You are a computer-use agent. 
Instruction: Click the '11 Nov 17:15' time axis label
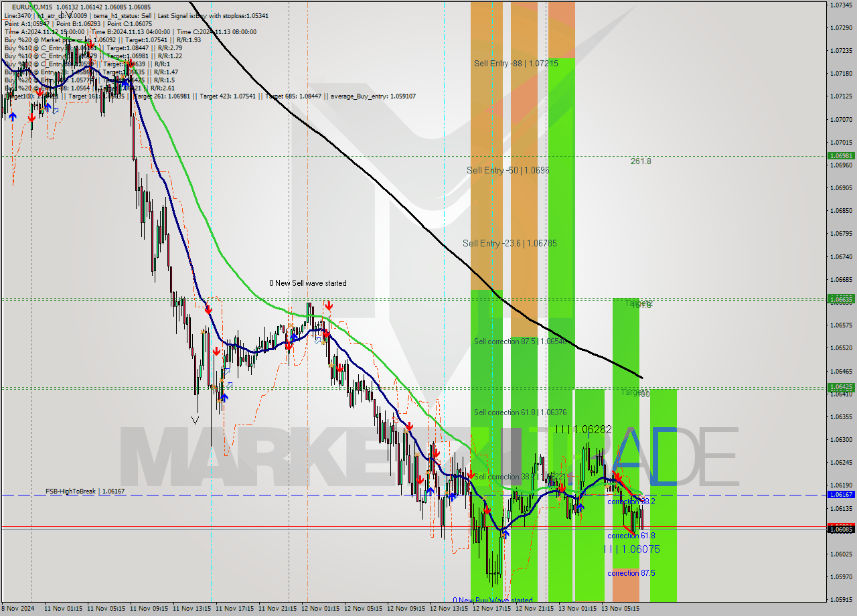(x=235, y=609)
